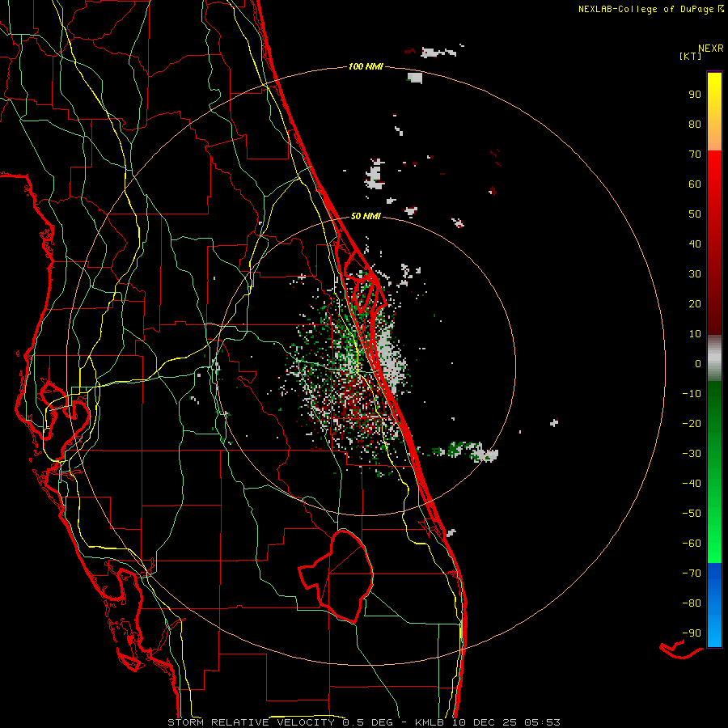Click the [KT] units label
Viewport: 728px width, 728px height.
(691, 56)
